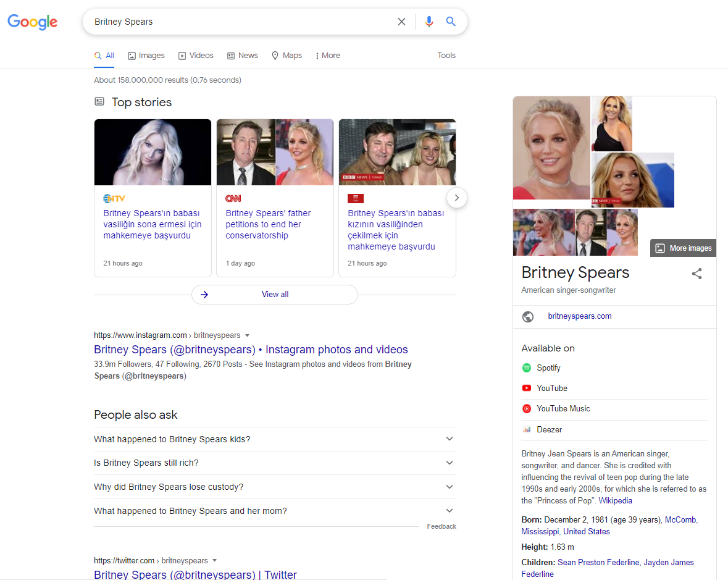Click inside the search input field
Viewport: 728px width, 580px height.
(x=241, y=22)
